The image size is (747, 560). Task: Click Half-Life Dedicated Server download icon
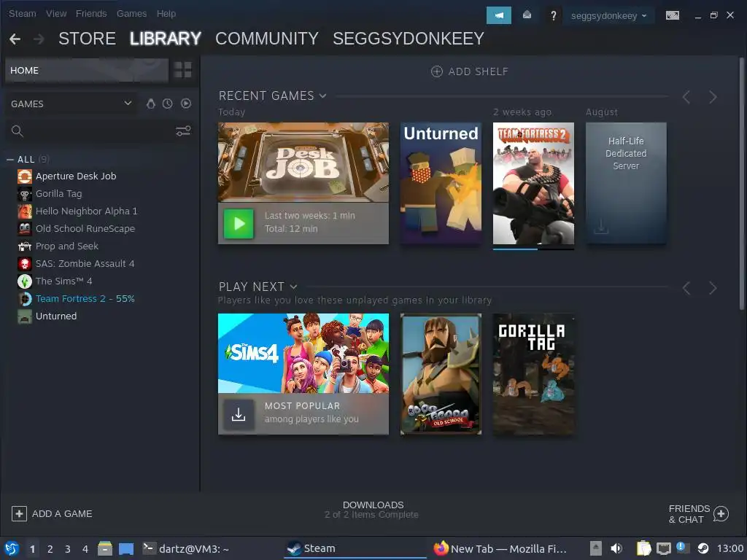601,226
